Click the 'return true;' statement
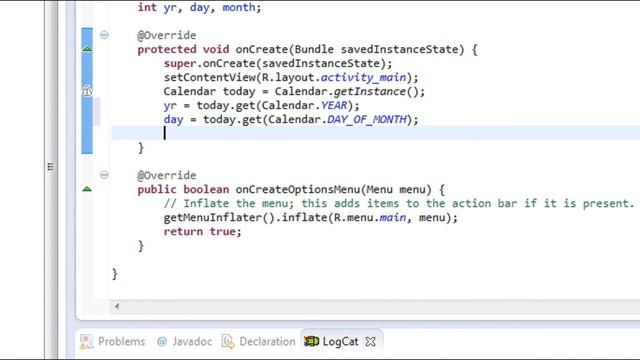 coord(202,231)
